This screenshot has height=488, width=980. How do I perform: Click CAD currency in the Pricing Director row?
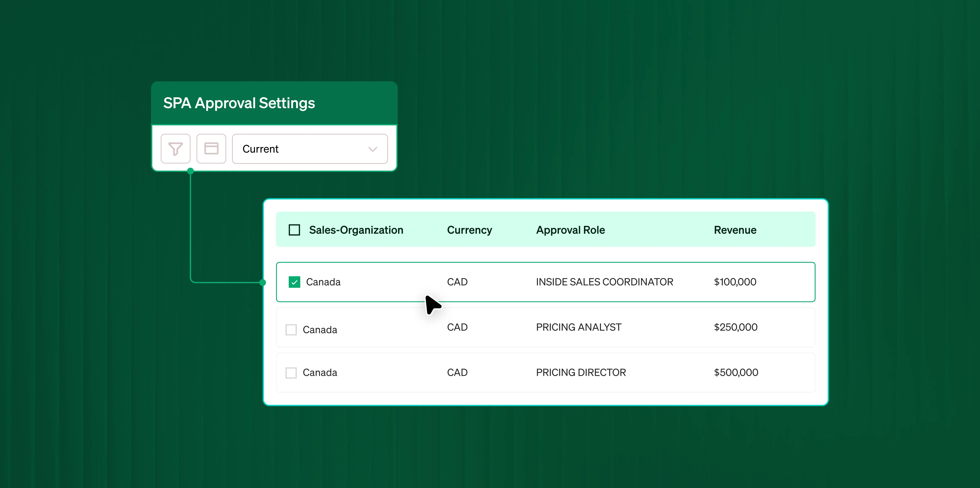pos(457,372)
